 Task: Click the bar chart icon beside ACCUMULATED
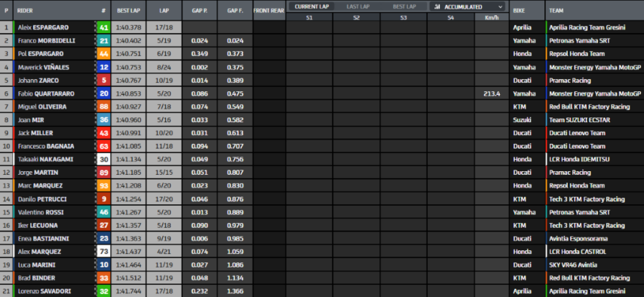(437, 7)
